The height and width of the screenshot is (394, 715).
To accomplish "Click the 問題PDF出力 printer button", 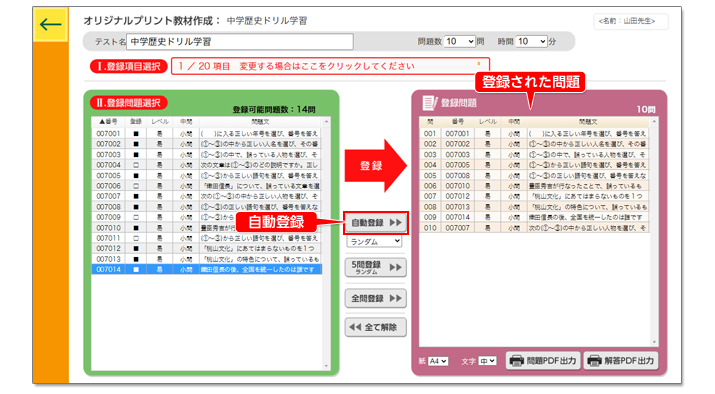I will coord(543,361).
